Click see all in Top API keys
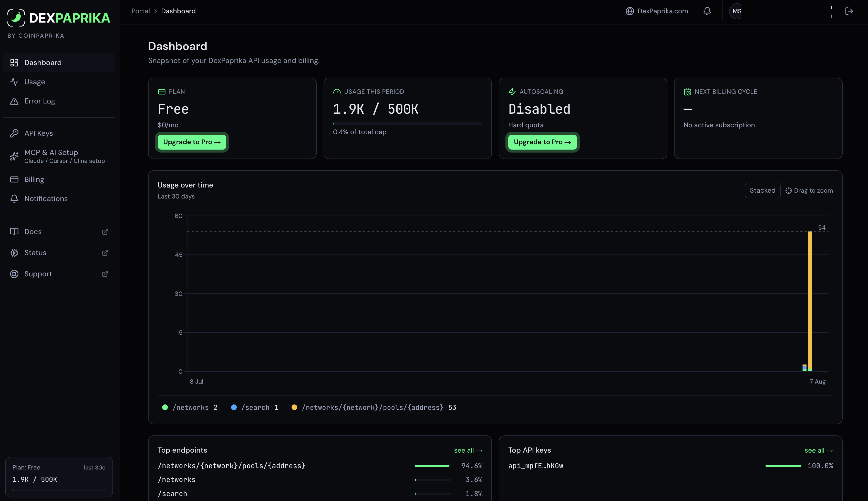This screenshot has height=501, width=868. 819,451
